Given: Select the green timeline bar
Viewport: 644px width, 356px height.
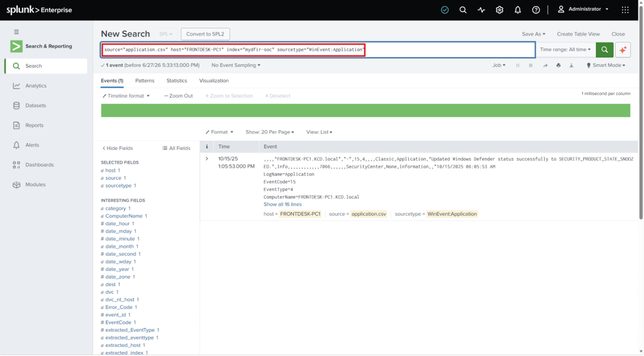Looking at the screenshot, I should (365, 110).
